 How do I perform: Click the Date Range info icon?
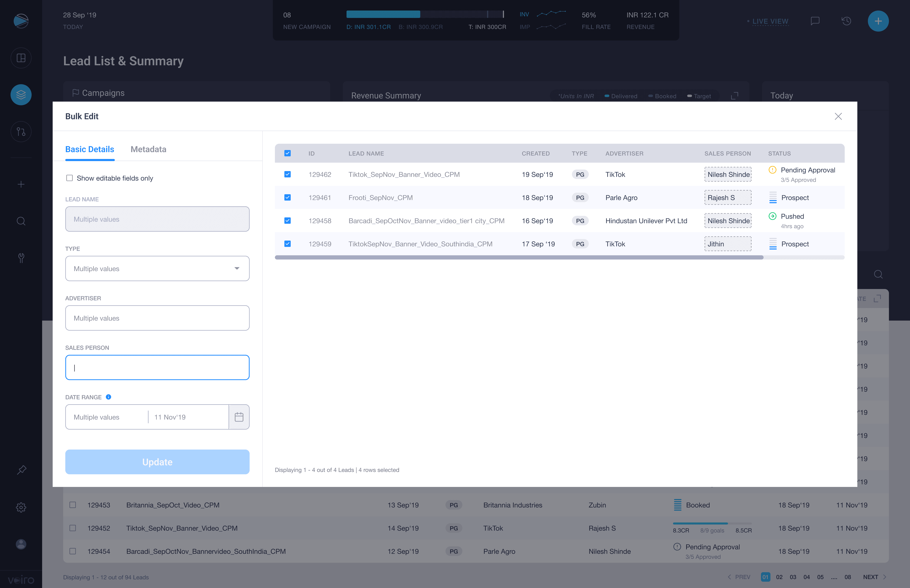pos(108,397)
